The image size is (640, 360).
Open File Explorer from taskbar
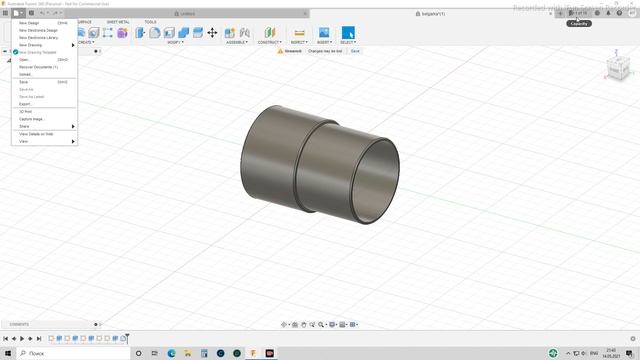pyautogui.click(x=188, y=353)
